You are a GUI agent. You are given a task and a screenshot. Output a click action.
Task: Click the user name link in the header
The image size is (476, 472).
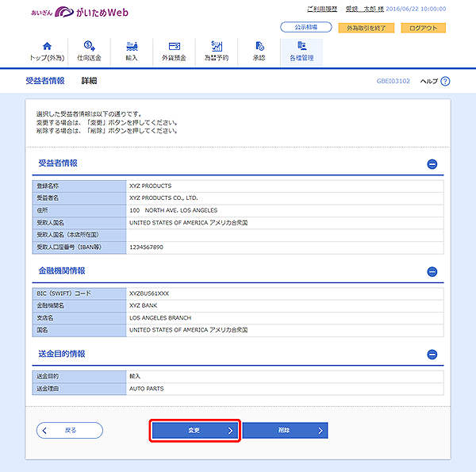(x=365, y=9)
